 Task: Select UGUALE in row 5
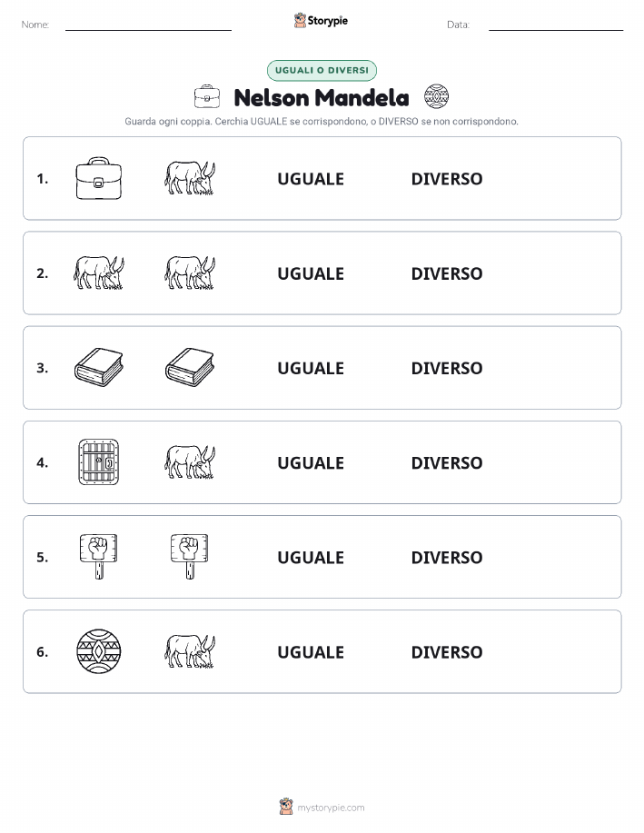click(x=311, y=557)
